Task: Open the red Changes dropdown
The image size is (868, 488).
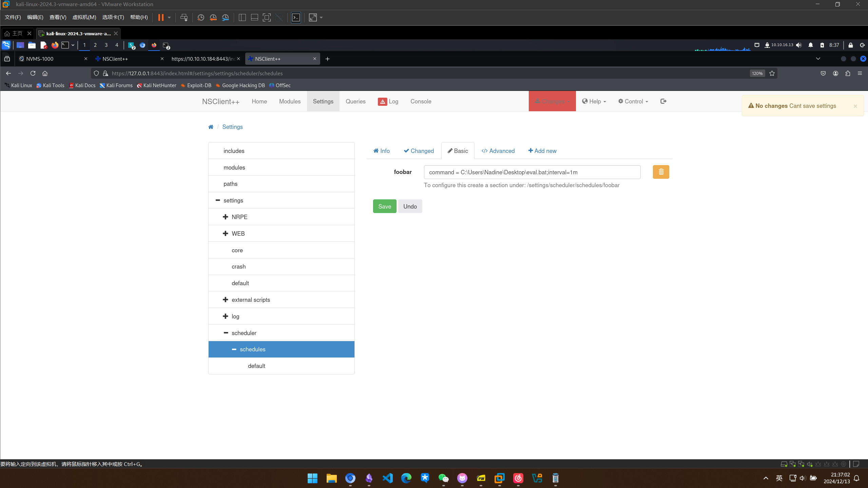Action: pyautogui.click(x=552, y=101)
